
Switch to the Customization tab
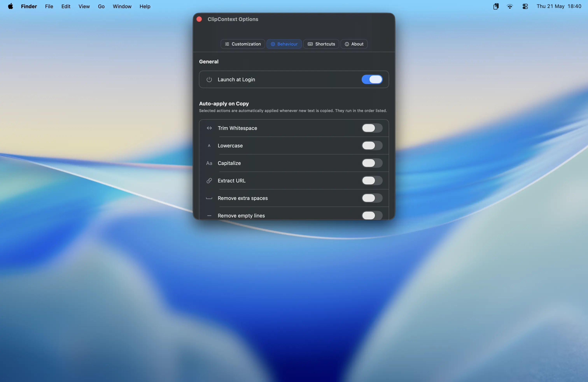(x=243, y=44)
